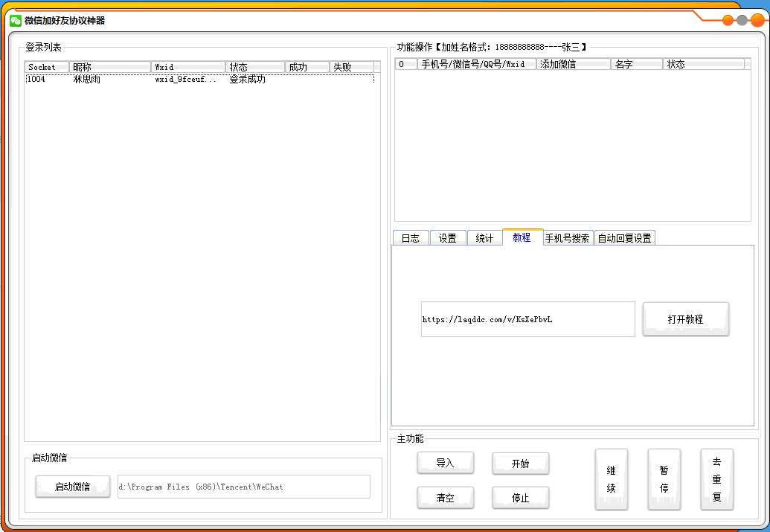The height and width of the screenshot is (532, 770).
Task: Switch to the 自动回复设置 tab
Action: (x=625, y=238)
